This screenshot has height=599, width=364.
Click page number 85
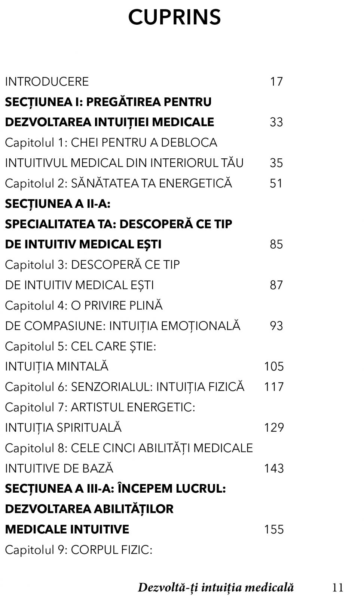(x=276, y=244)
